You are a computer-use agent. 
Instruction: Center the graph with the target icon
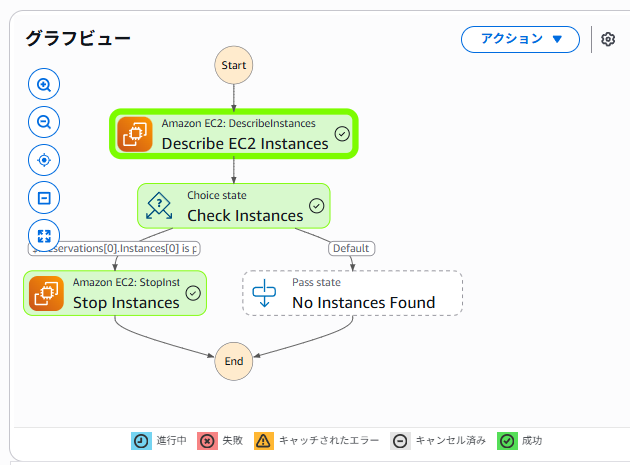click(44, 160)
